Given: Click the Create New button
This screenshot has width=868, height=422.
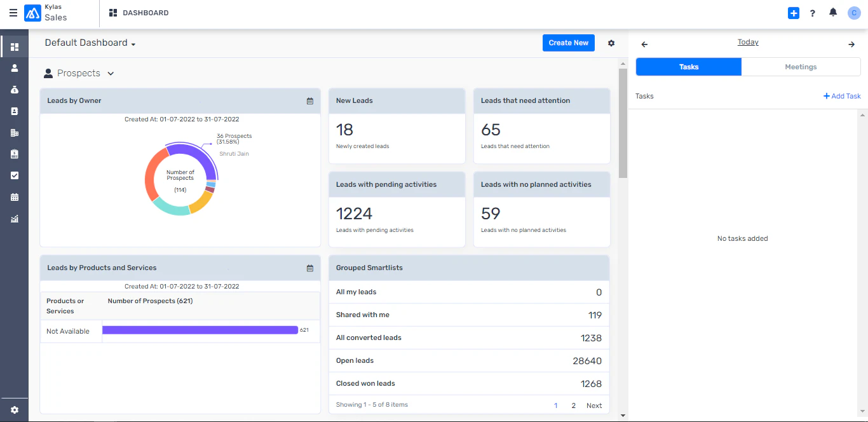Looking at the screenshot, I should point(568,43).
